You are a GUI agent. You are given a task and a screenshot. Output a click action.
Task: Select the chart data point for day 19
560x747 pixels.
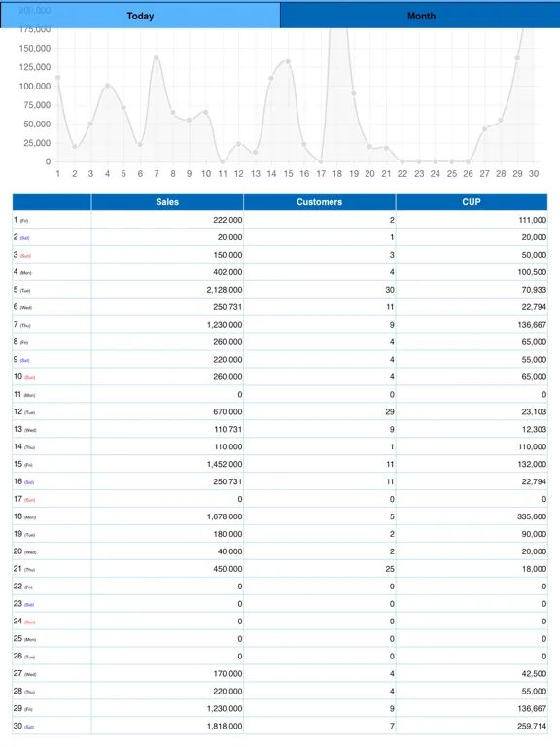353,93
